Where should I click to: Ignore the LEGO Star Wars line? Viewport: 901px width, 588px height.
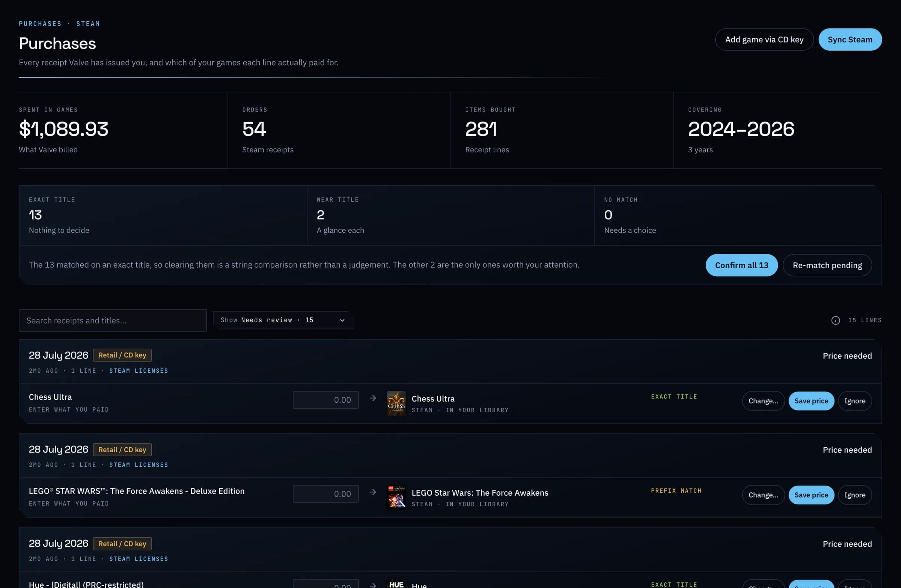pos(855,495)
